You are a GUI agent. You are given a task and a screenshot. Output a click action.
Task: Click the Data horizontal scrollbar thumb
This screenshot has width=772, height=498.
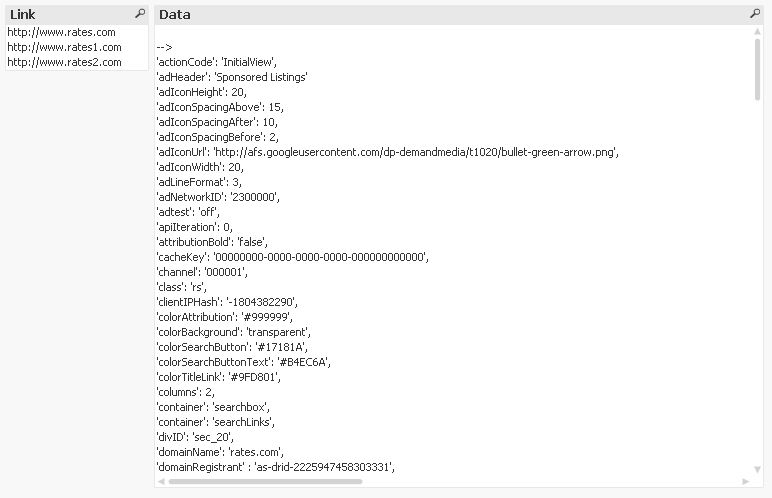tap(265, 481)
